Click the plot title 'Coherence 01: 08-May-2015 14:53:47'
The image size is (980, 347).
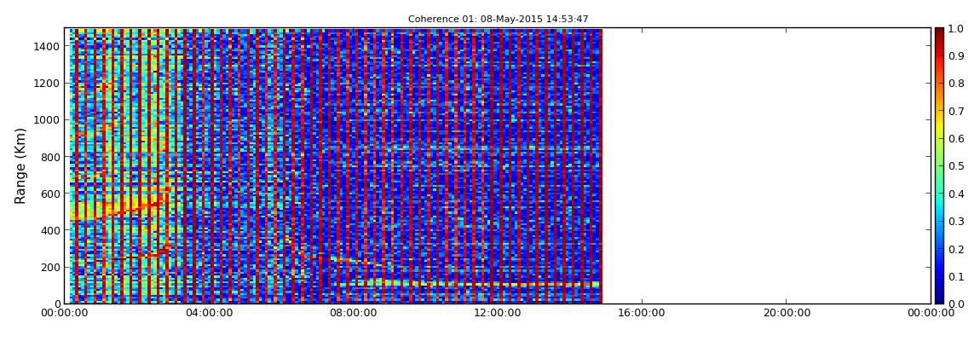(499, 19)
